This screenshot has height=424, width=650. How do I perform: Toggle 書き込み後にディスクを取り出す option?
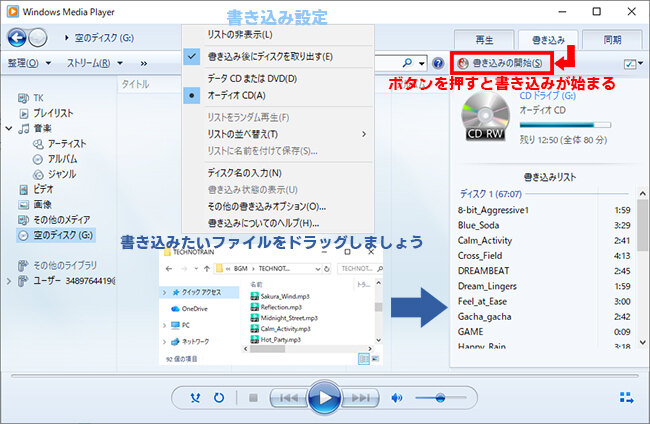pyautogui.click(x=278, y=57)
